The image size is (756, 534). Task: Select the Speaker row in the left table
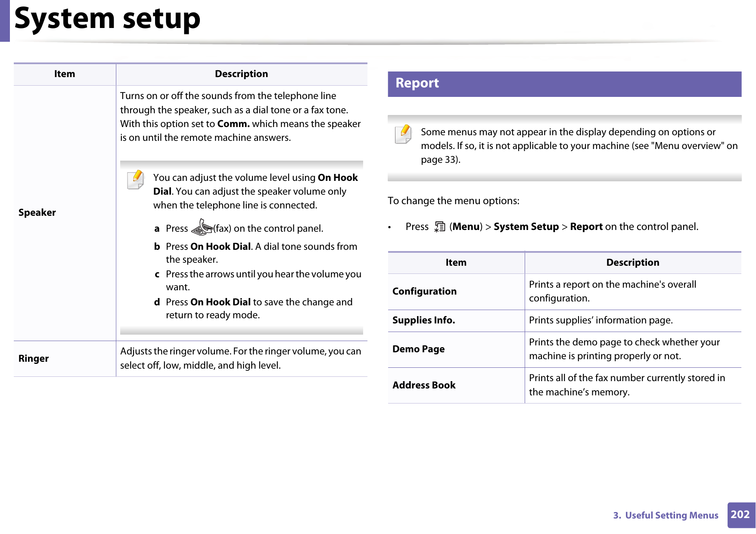coord(37,212)
